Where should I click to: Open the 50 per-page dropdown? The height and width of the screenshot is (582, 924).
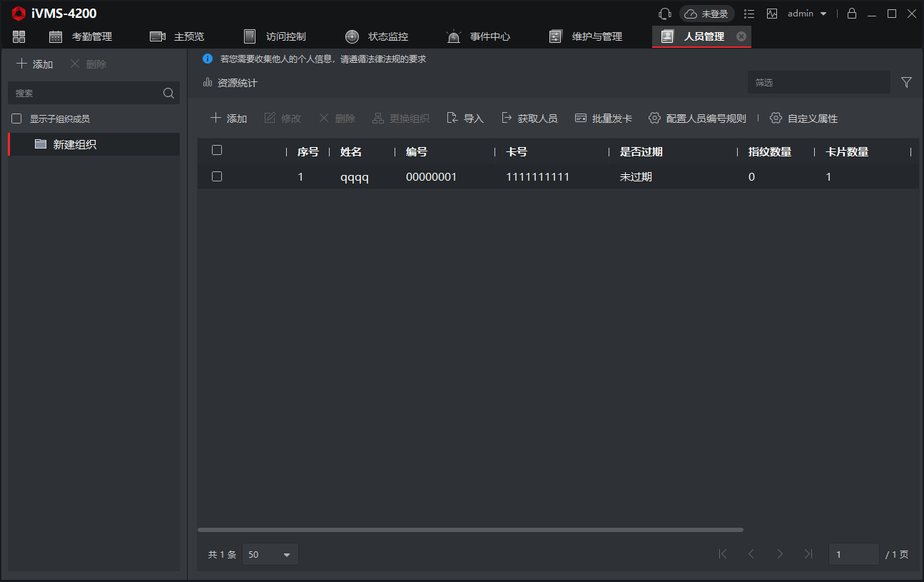[270, 555]
